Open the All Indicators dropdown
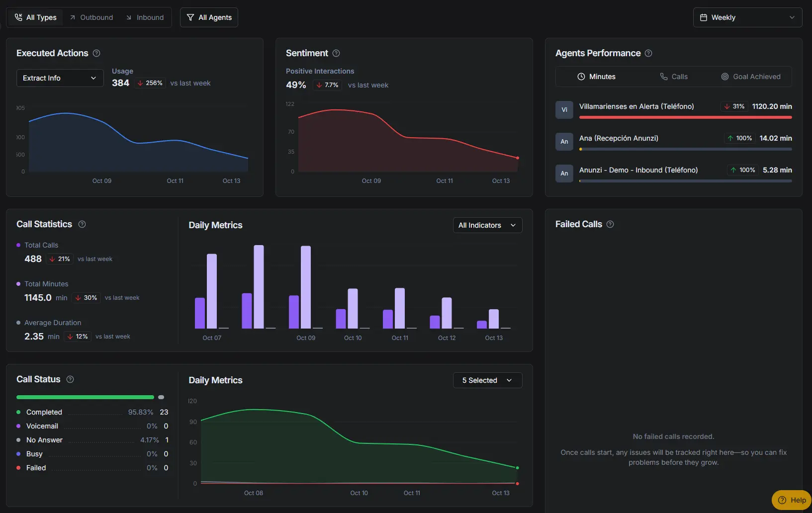This screenshot has width=812, height=513. coord(487,225)
